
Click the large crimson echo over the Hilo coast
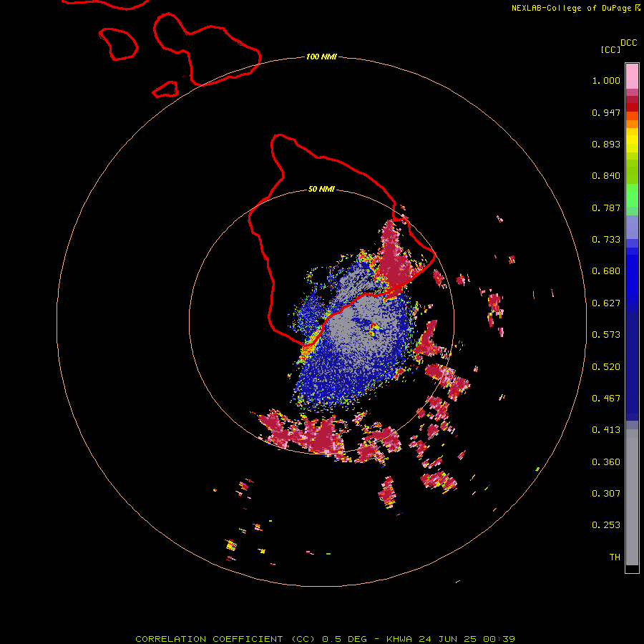(x=395, y=259)
